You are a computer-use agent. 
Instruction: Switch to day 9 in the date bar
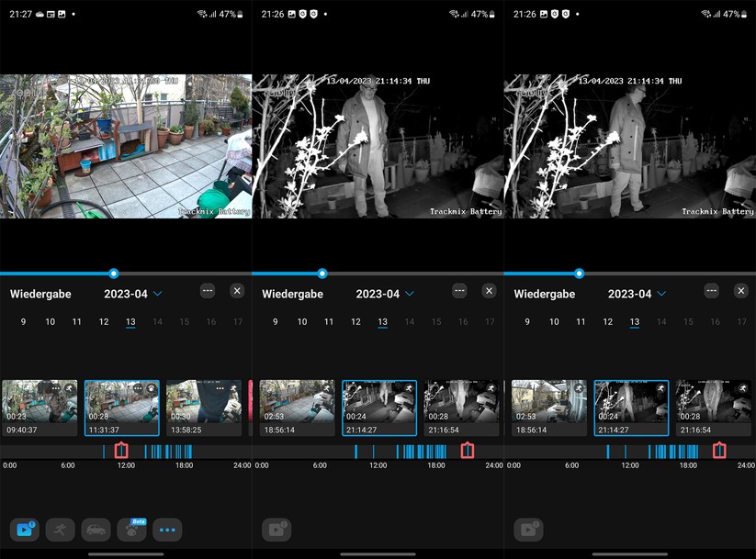coord(22,322)
